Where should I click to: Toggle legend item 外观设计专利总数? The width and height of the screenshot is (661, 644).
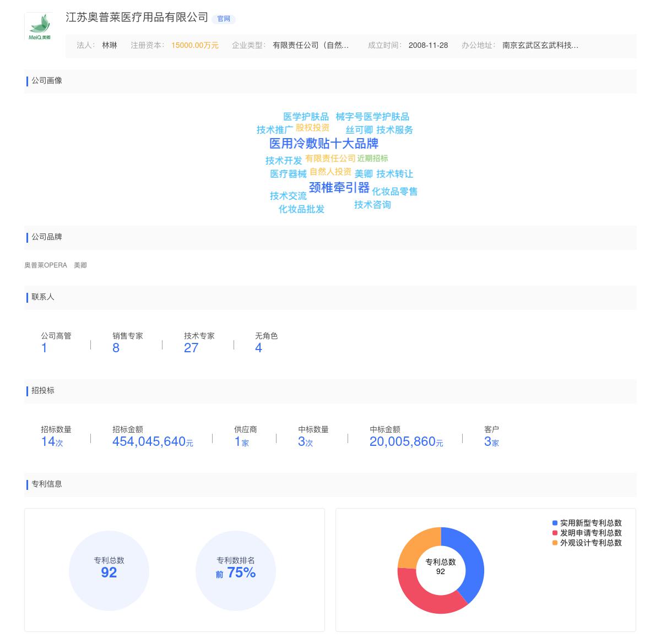587,543
